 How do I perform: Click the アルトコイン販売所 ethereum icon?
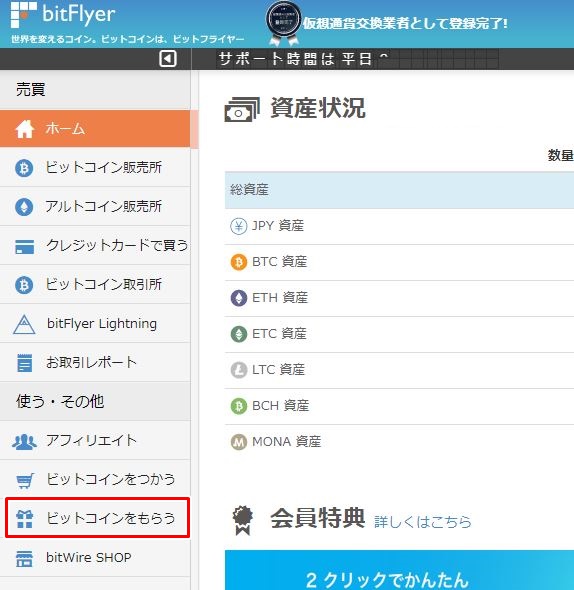[x=24, y=207]
